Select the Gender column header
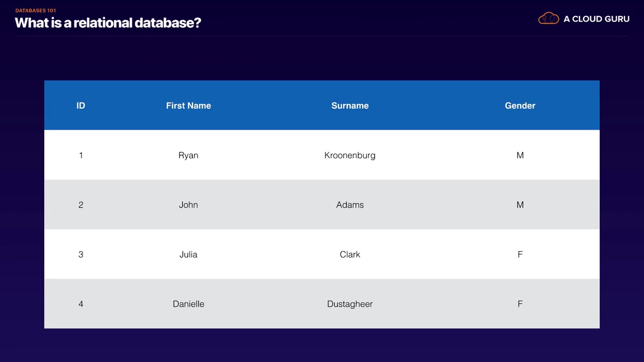The image size is (644, 362). click(520, 106)
